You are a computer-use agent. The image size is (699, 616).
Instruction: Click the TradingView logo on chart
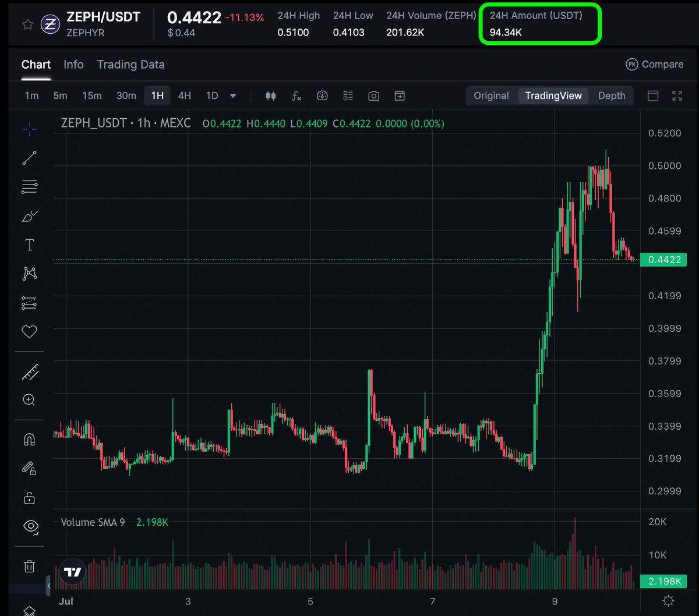pos(73,572)
